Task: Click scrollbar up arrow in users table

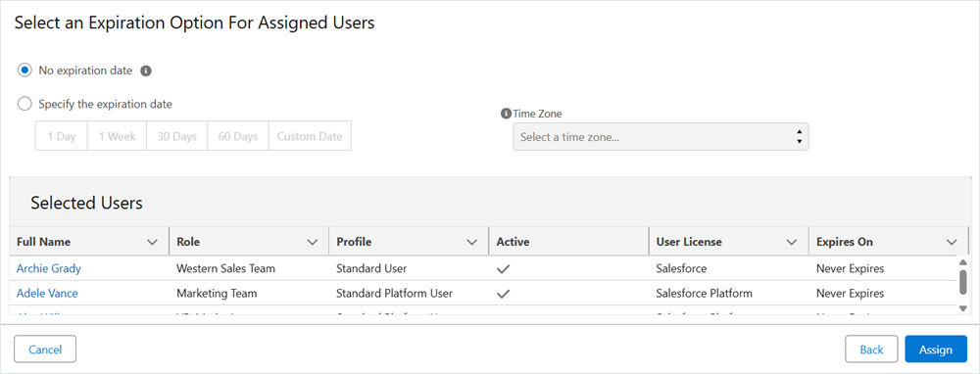Action: (x=962, y=262)
